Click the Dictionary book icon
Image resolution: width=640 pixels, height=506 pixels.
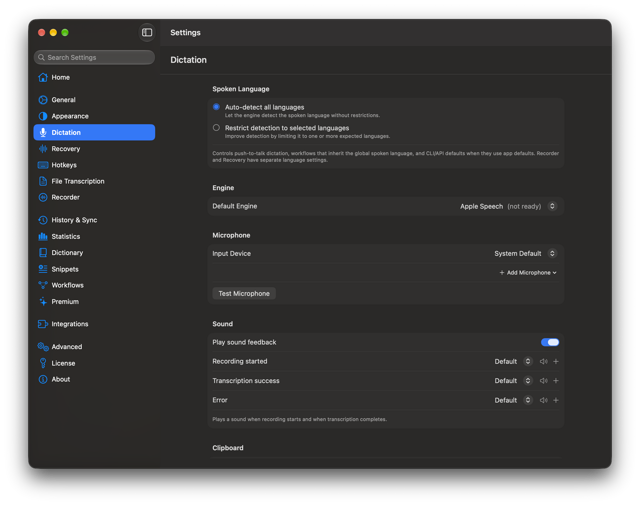(x=43, y=253)
